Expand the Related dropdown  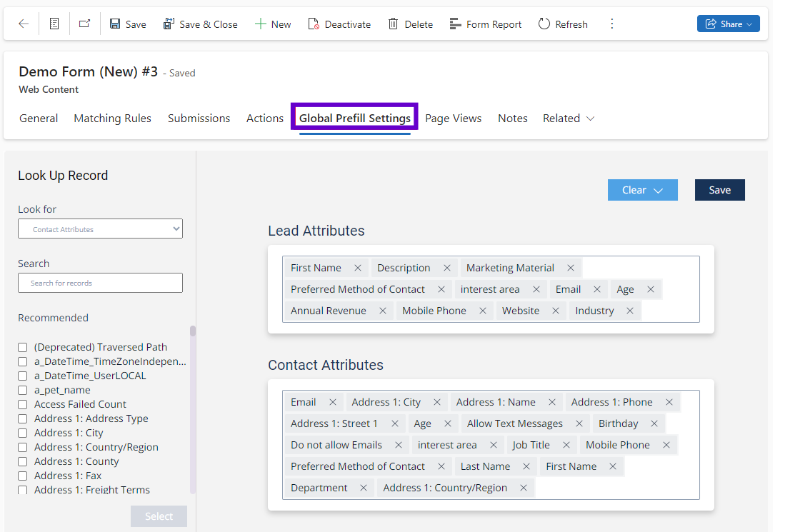(x=569, y=118)
